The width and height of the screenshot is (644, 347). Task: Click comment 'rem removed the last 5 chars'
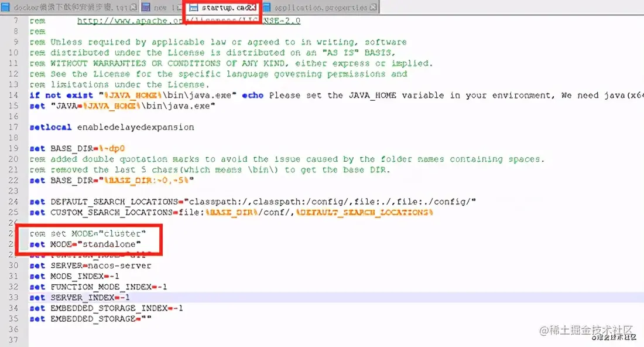[x=210, y=170]
